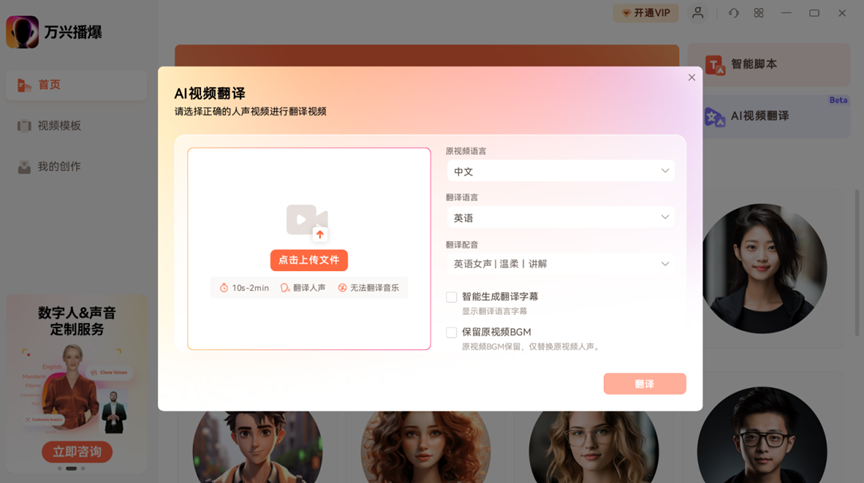Screen dimensions: 864x483
Task: Click the 翻译人声 hint label
Action: [x=303, y=287]
